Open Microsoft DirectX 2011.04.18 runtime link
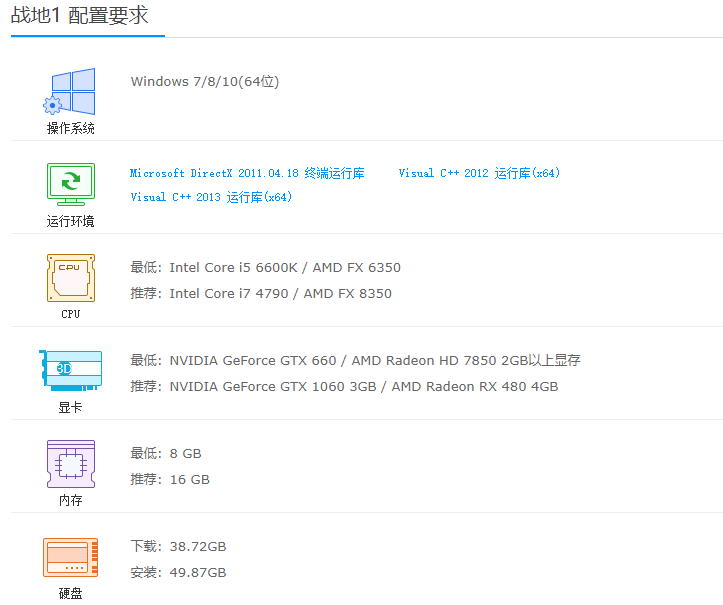This screenshot has width=723, height=605. pos(247,173)
